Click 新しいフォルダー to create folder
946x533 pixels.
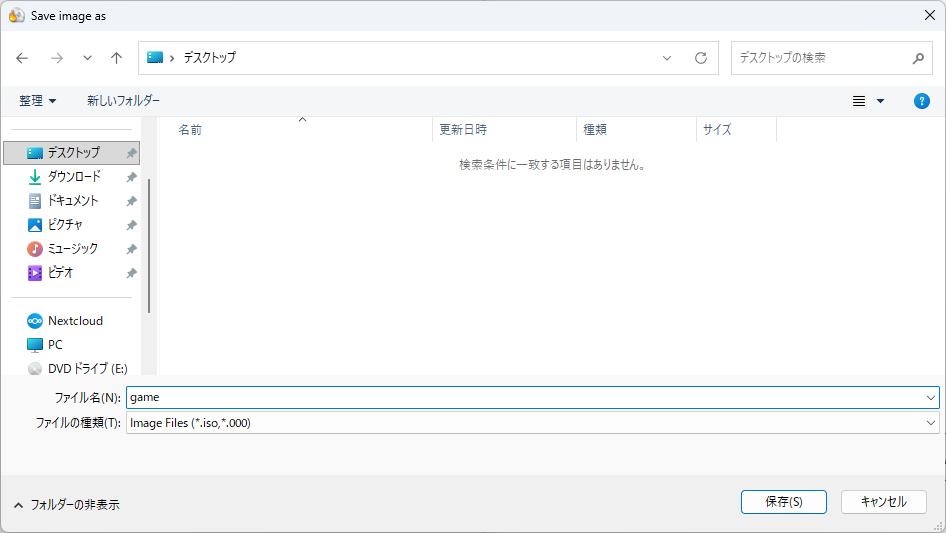(x=123, y=101)
